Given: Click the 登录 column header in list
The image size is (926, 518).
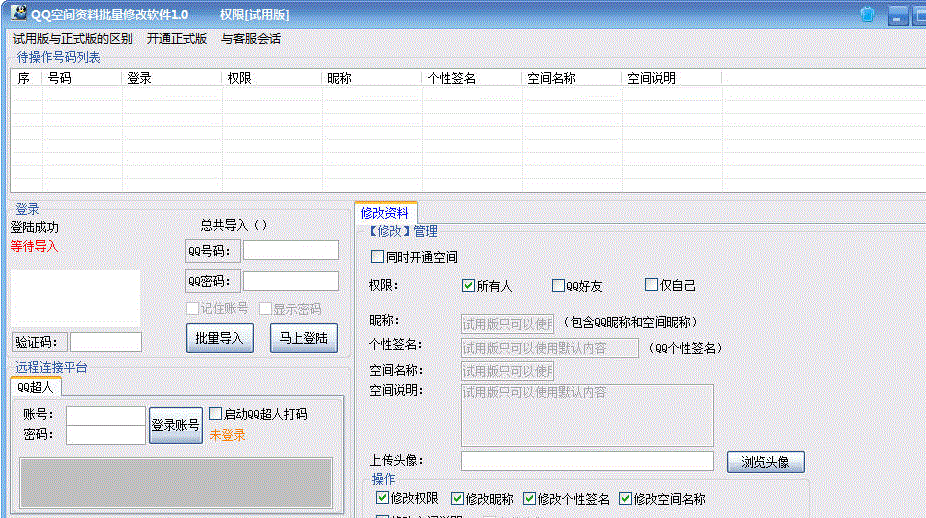Looking at the screenshot, I should [x=172, y=78].
